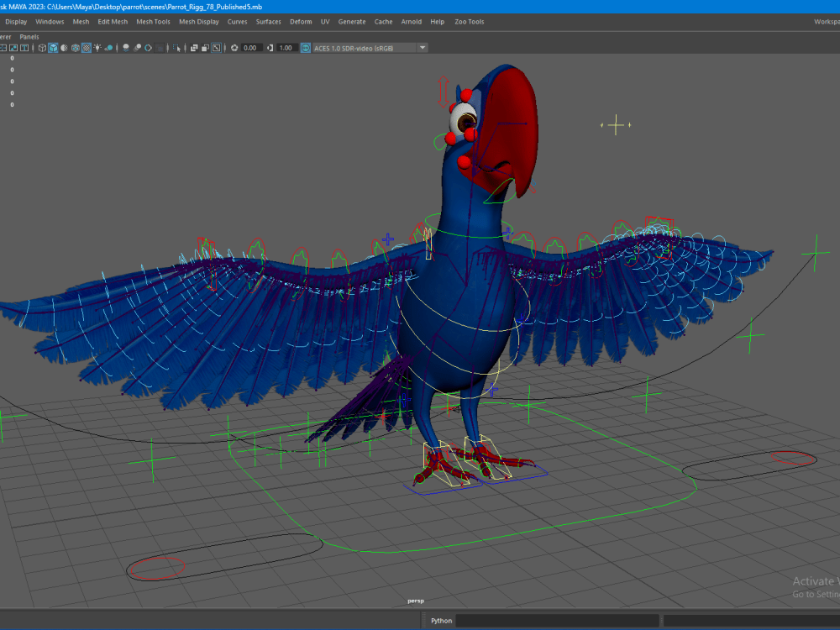This screenshot has width=840, height=630.
Task: Open the Workspace selector at top right
Action: 827,22
